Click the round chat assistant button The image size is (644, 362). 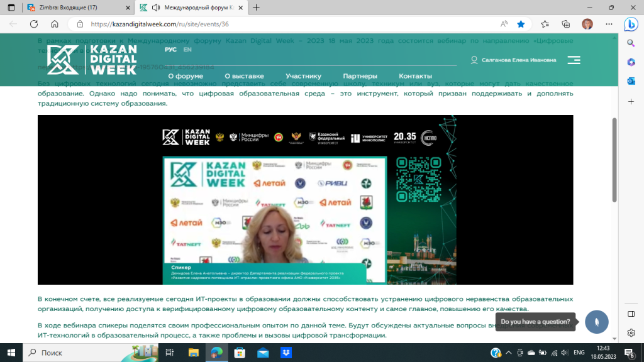[597, 322]
